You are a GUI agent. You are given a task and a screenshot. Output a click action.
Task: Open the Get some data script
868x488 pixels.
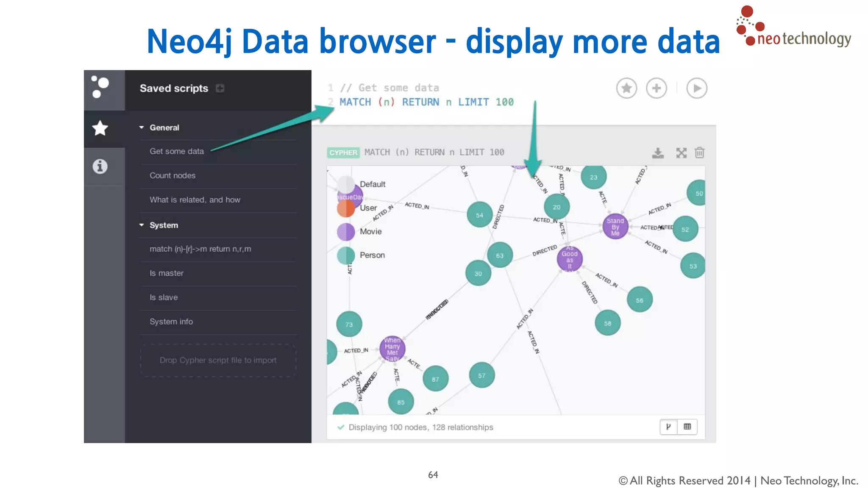coord(177,151)
